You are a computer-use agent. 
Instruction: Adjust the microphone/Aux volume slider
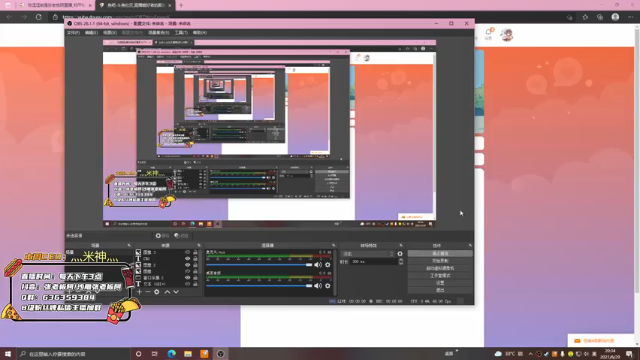point(259,264)
